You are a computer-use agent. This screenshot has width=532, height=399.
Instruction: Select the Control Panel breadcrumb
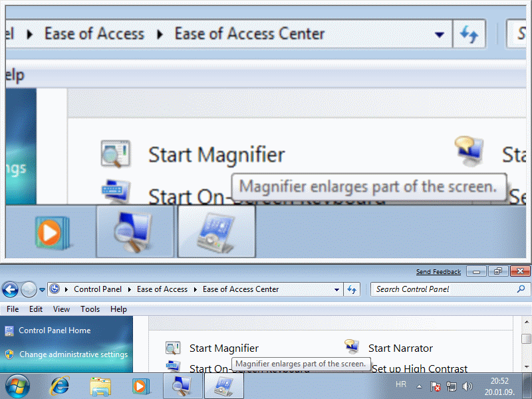(98, 289)
